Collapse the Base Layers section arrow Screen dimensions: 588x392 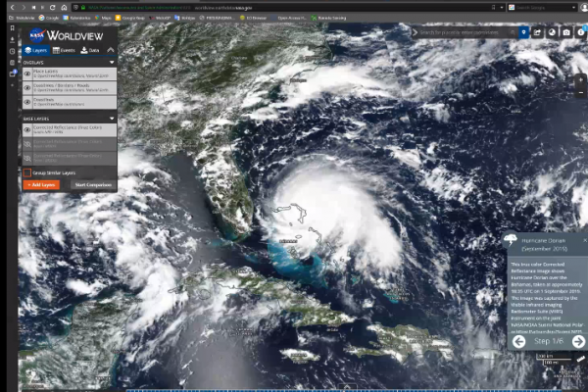112,119
